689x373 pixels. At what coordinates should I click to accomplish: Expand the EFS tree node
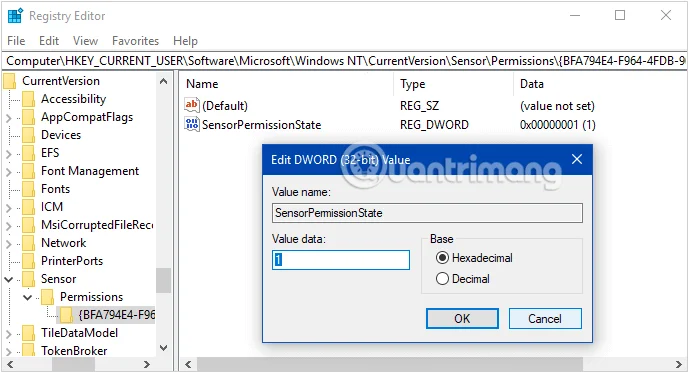pos(8,154)
